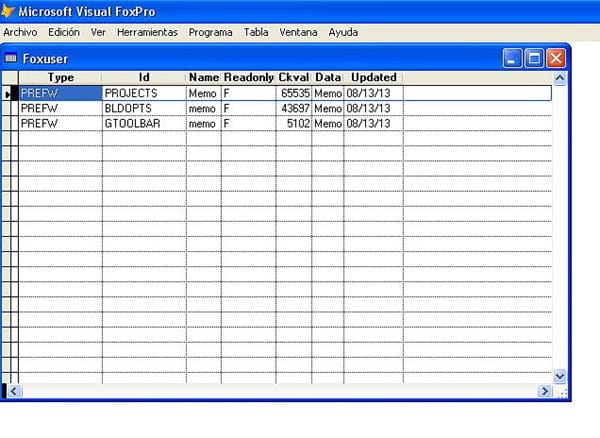Maximize the Foxuser window
The image size is (600, 438).
coord(534,59)
